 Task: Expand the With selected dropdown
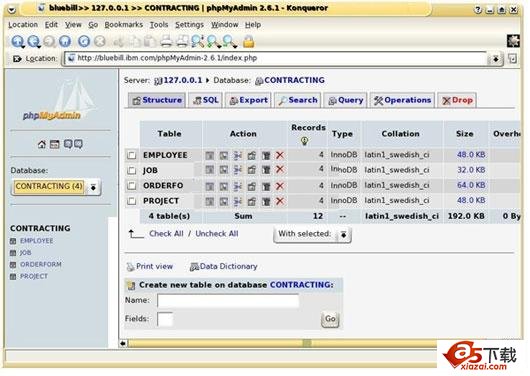tap(312, 234)
